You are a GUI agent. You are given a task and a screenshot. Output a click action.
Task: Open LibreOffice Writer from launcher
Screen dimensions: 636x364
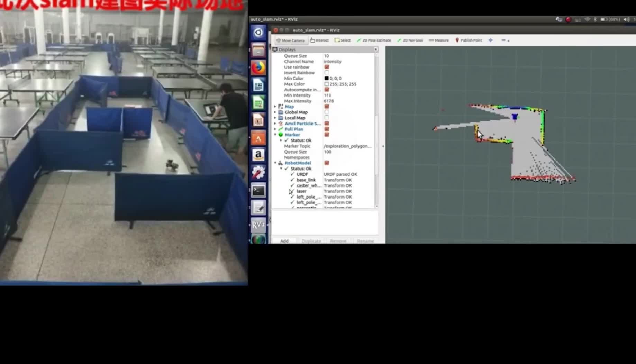258,85
